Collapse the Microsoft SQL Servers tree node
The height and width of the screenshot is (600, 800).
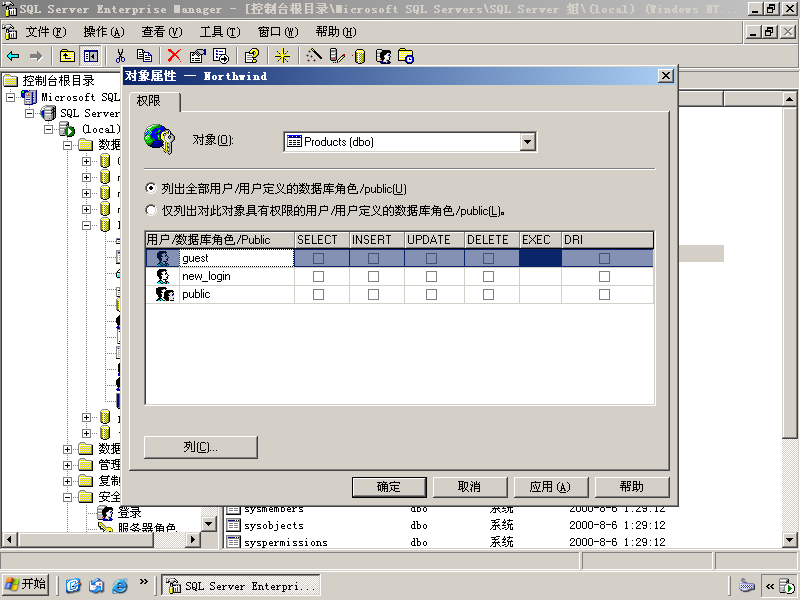[10, 97]
